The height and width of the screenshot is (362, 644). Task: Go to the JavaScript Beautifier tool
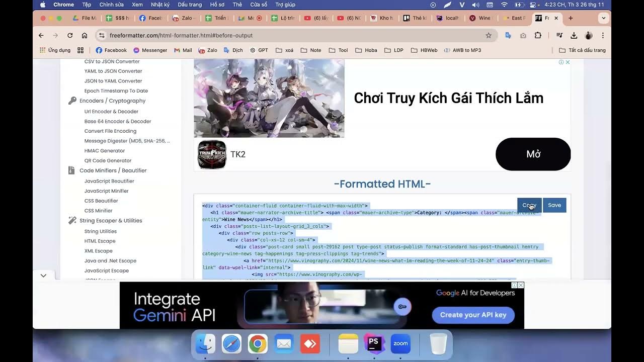pos(109,181)
